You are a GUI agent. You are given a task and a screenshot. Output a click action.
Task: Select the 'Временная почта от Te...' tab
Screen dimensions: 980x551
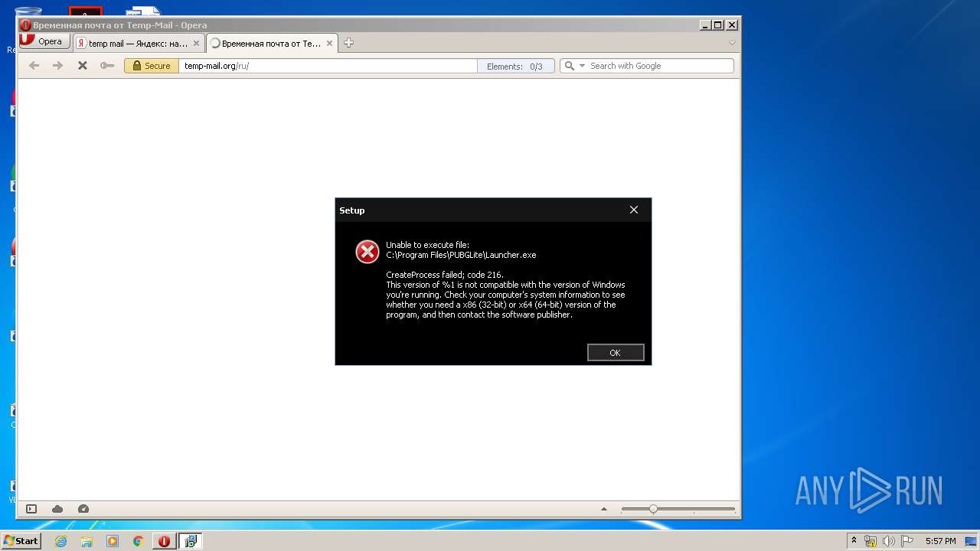tap(271, 44)
